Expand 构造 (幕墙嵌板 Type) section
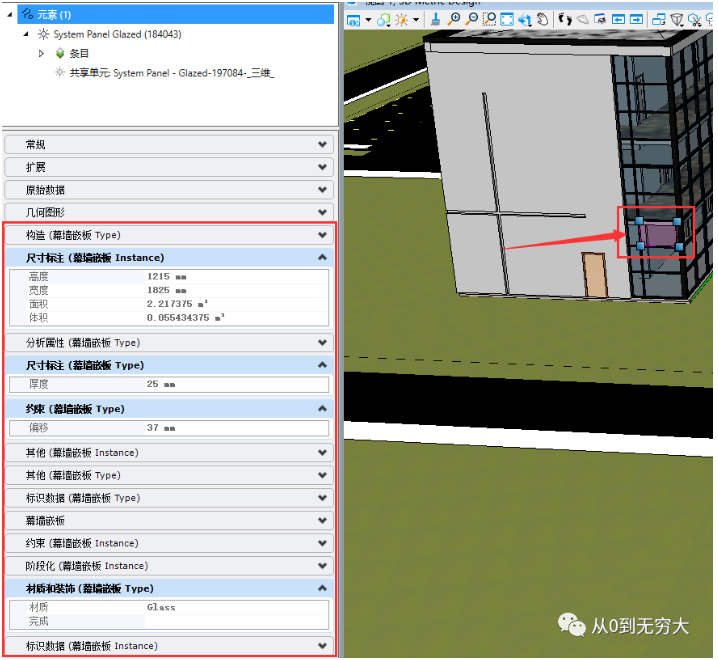This screenshot has width=718, height=660. [169, 235]
